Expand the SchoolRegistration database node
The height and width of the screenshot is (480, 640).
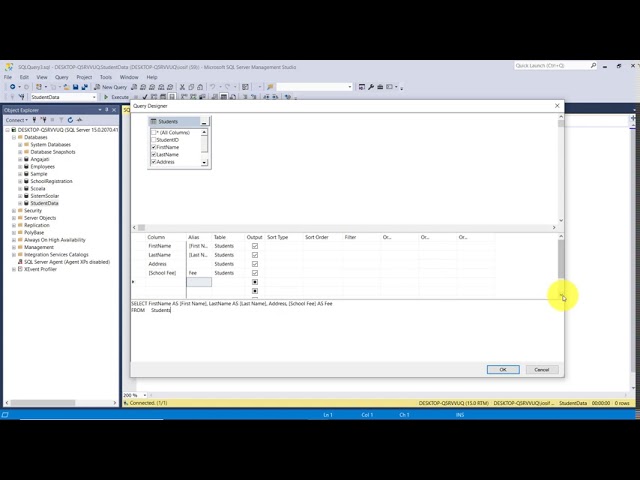point(20,181)
